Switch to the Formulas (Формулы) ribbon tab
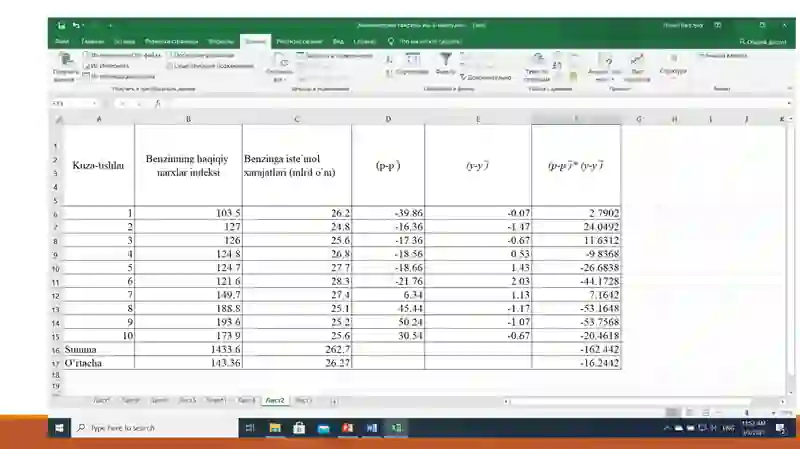 click(221, 41)
